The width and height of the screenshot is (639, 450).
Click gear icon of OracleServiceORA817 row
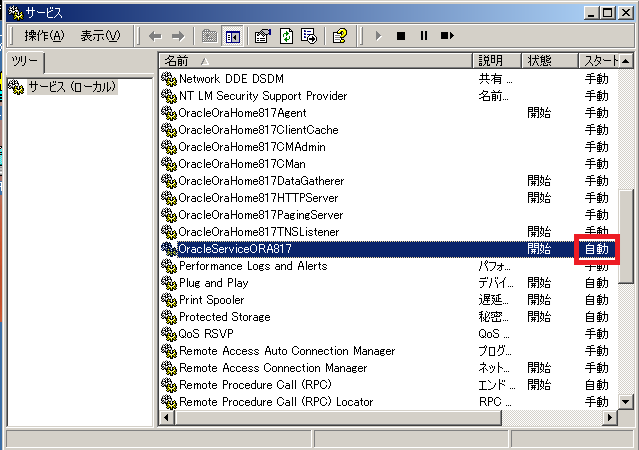coord(169,249)
